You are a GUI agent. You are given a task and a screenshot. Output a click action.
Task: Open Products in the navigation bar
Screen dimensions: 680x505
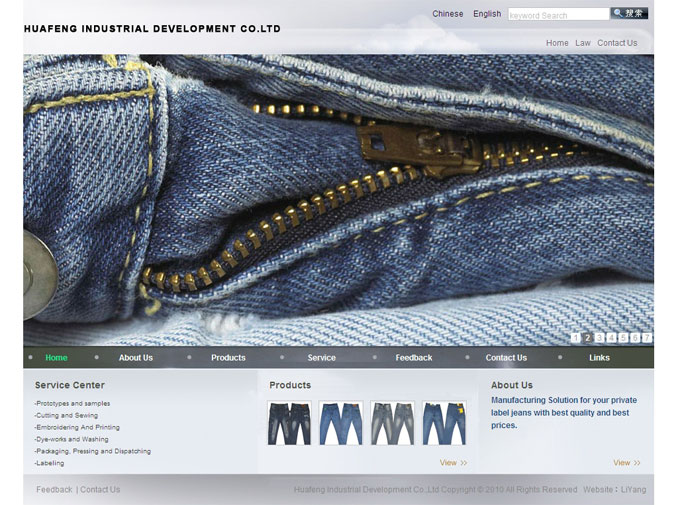coord(228,358)
